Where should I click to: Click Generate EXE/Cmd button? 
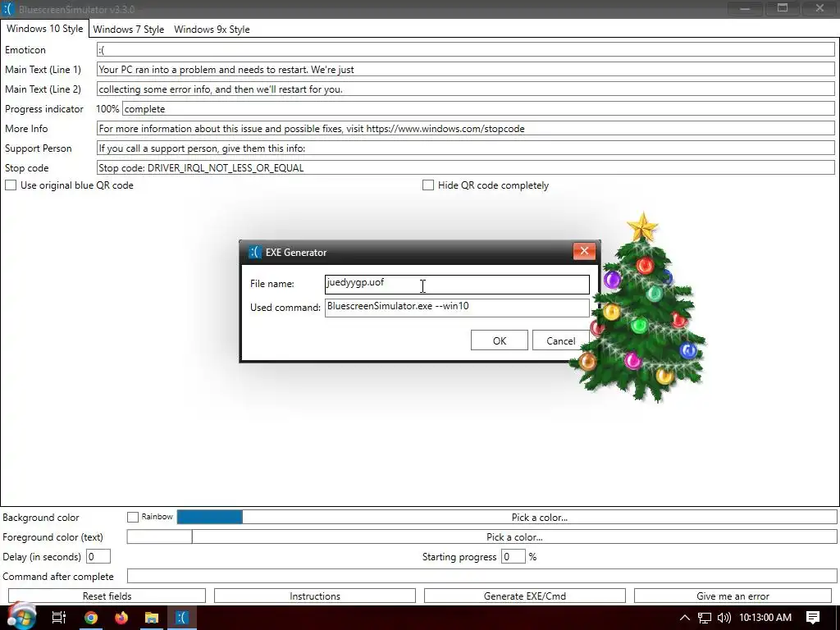525,596
